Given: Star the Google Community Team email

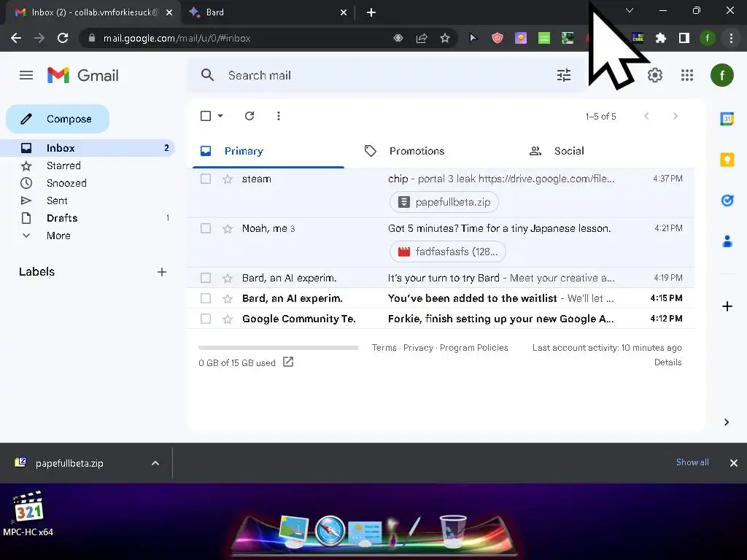Looking at the screenshot, I should (x=228, y=319).
